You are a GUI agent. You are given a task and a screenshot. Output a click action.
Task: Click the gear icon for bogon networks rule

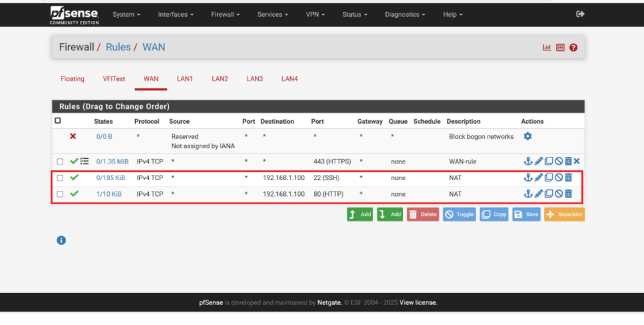528,136
